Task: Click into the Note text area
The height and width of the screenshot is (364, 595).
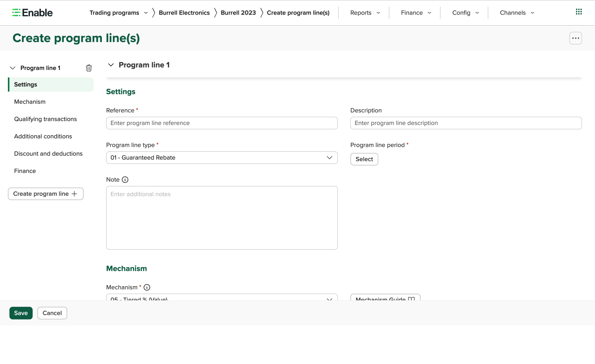Action: [222, 218]
